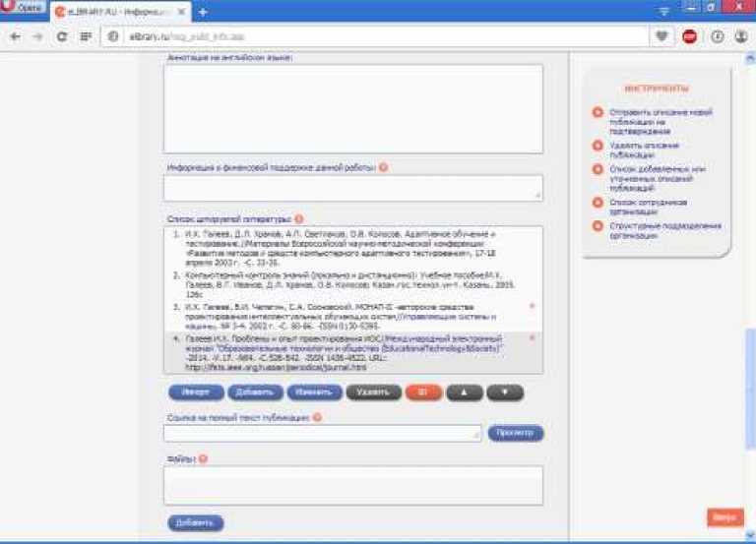756x544 pixels.
Task: Open the red ad blocker icon
Action: (689, 36)
